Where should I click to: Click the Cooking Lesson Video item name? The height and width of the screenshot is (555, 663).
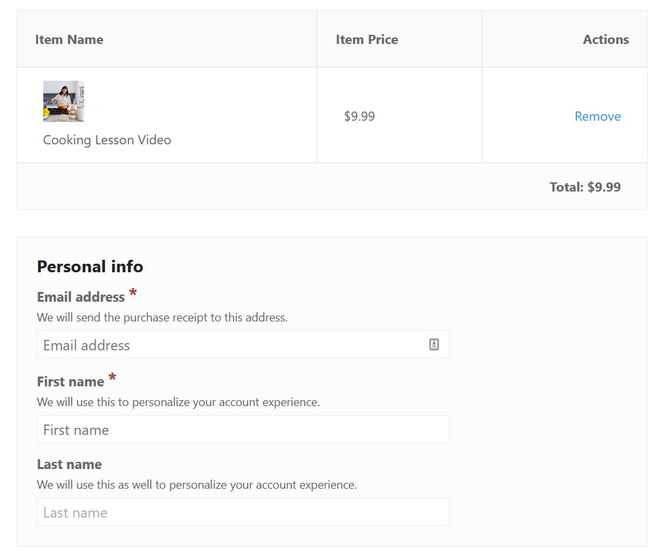(107, 140)
